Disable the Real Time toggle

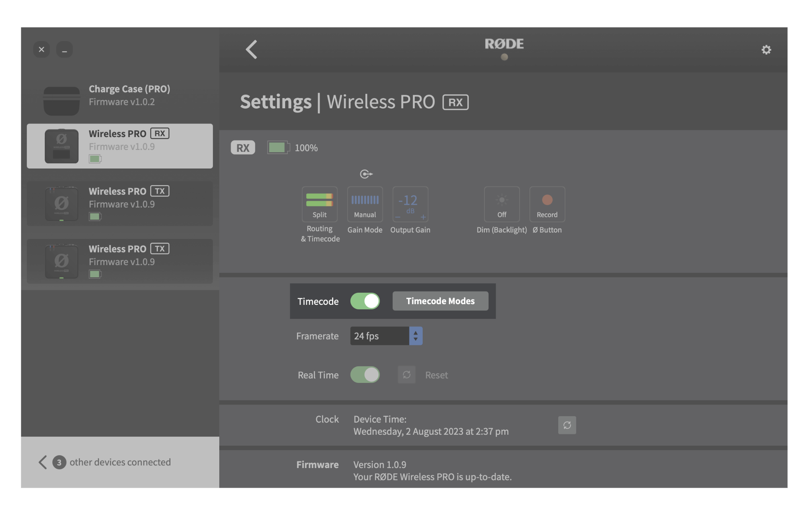click(x=365, y=375)
